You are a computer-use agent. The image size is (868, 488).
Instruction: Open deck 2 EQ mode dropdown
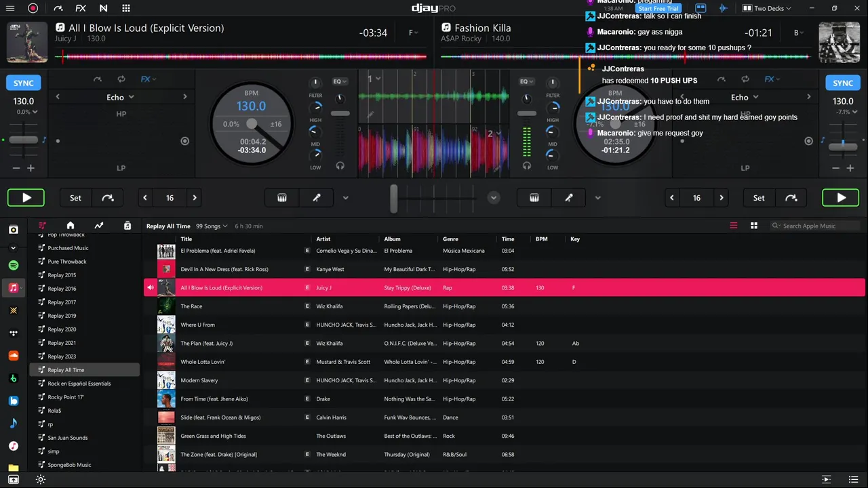pos(526,81)
